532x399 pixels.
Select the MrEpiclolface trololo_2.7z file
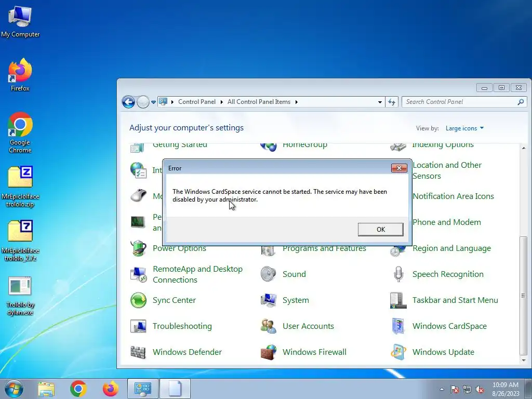[20, 241]
